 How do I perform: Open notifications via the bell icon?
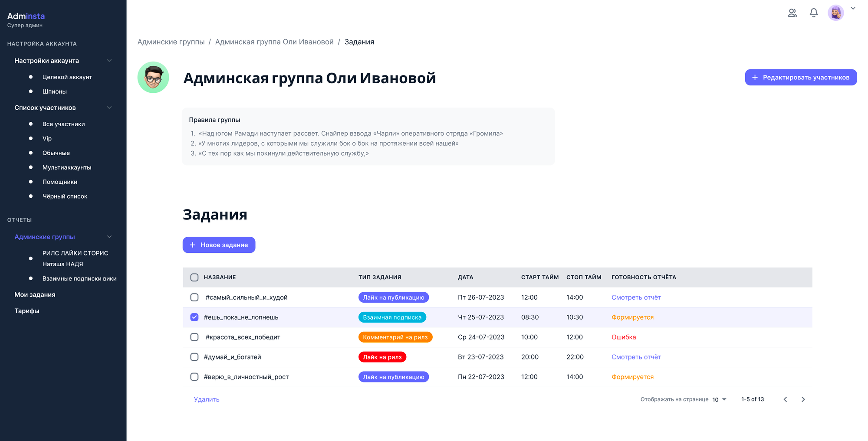814,13
